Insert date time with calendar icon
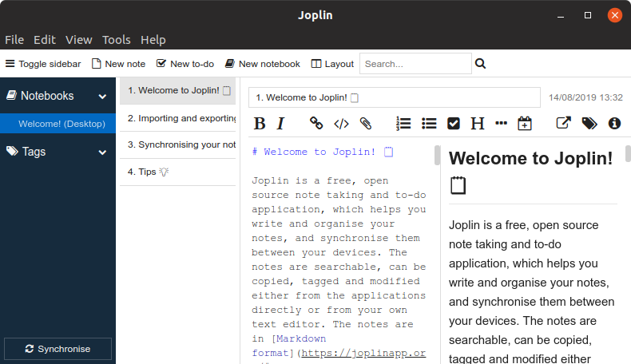 pyautogui.click(x=524, y=123)
